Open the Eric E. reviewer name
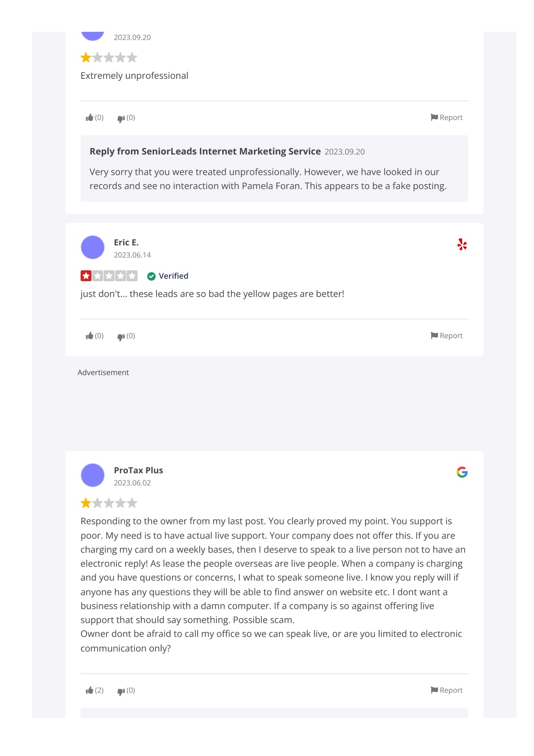 click(x=126, y=243)
